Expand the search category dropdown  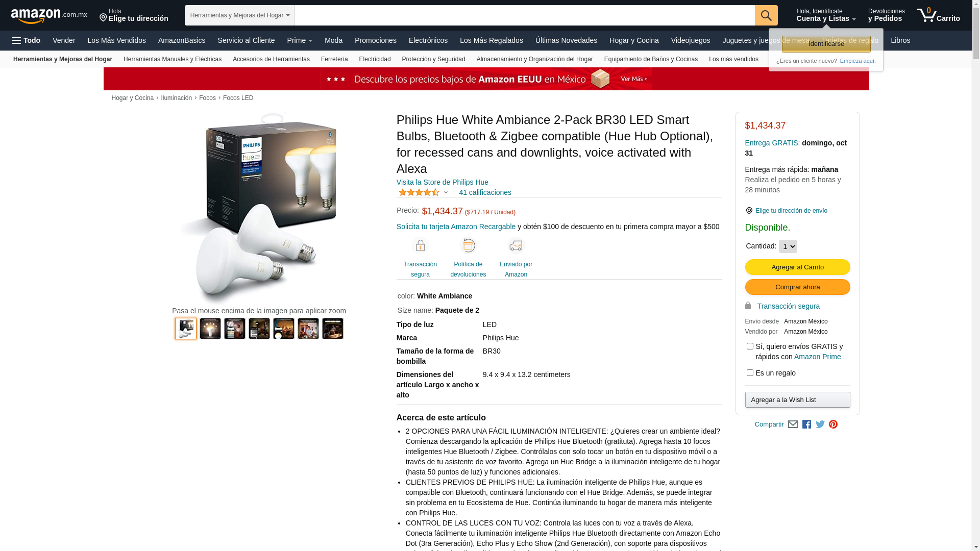click(x=239, y=15)
